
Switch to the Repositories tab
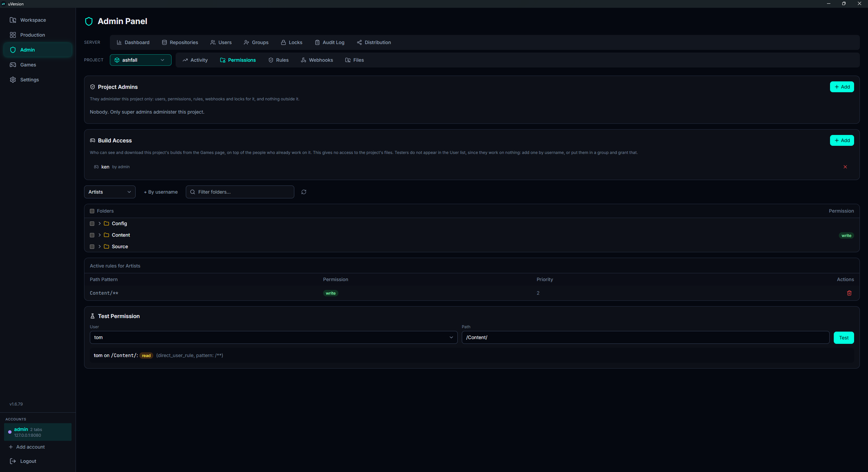click(x=180, y=42)
